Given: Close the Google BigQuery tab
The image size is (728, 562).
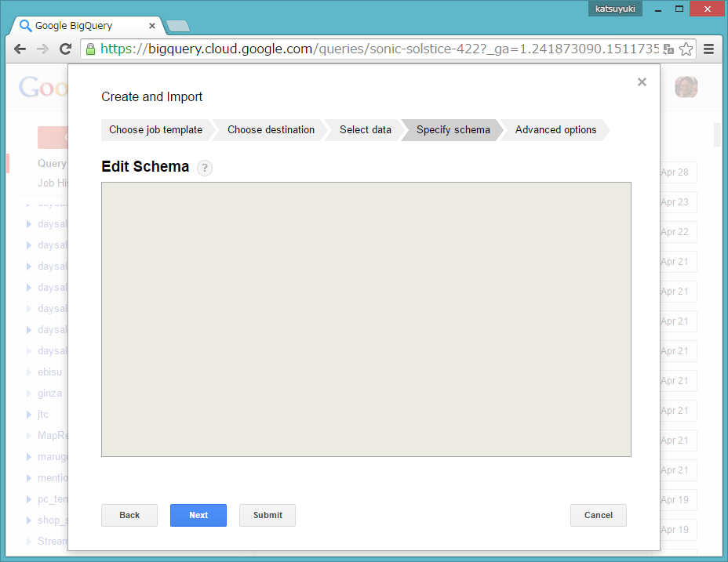Looking at the screenshot, I should point(152,26).
